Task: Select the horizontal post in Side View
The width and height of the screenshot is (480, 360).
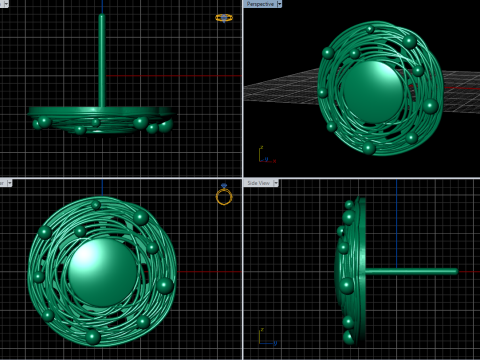Action: tap(411, 272)
